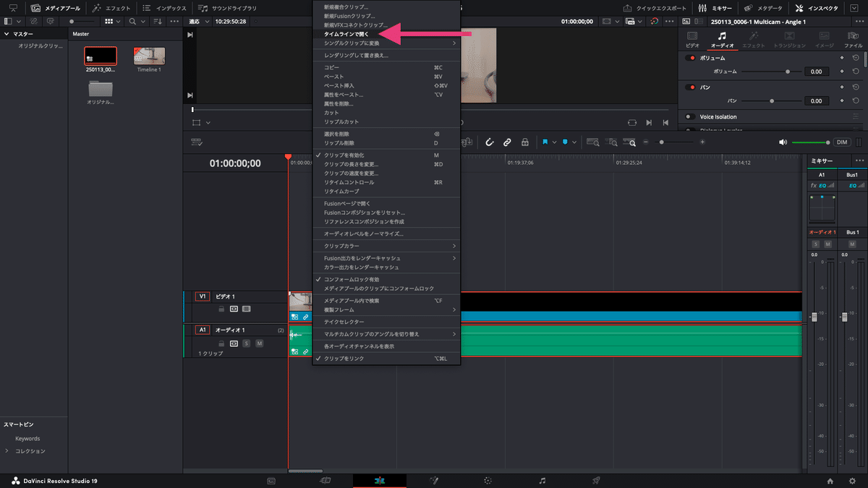The image size is (868, 488).
Task: Open the エフェクト panel button
Action: pos(111,8)
